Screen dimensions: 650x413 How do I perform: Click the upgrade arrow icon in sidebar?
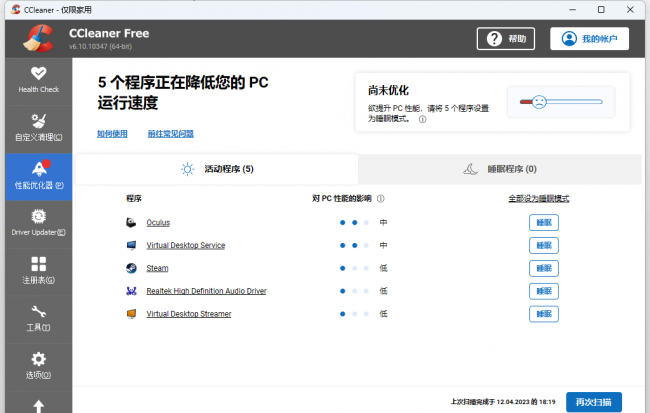(x=39, y=406)
